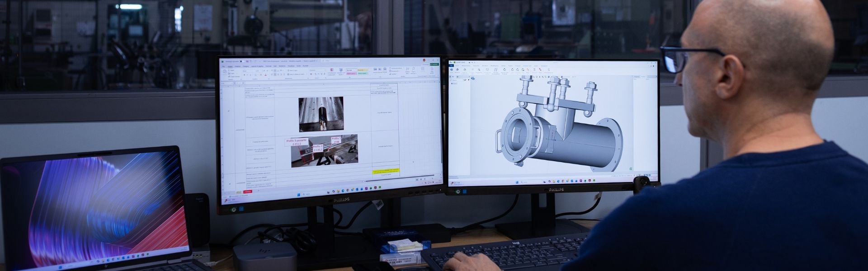The image size is (868, 271).
Task: Click the red font color icon in Excel
Action: pos(265,75)
